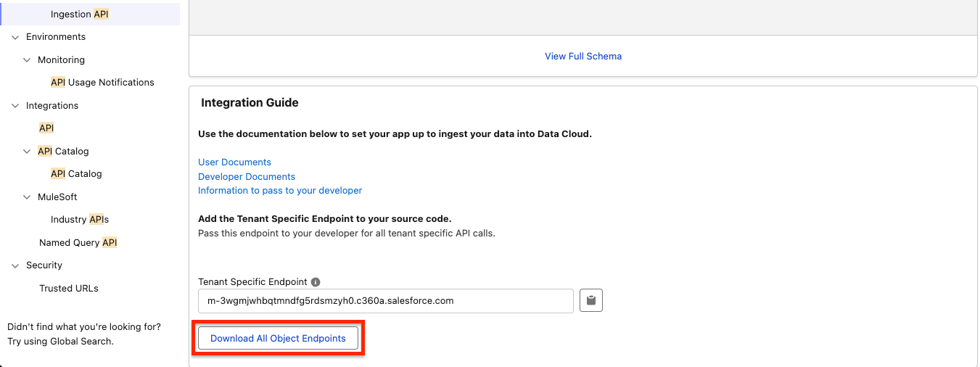
Task: Click the Monitoring tree label
Action: click(x=61, y=60)
